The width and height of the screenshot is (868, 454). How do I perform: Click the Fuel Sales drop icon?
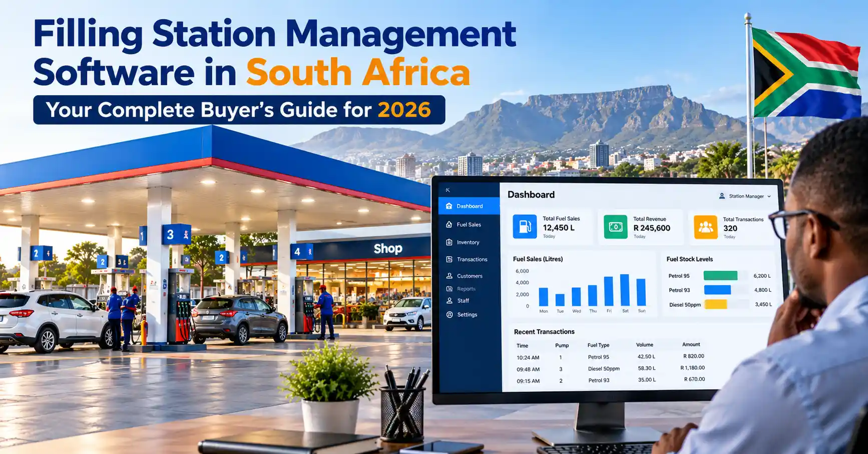coord(449,225)
